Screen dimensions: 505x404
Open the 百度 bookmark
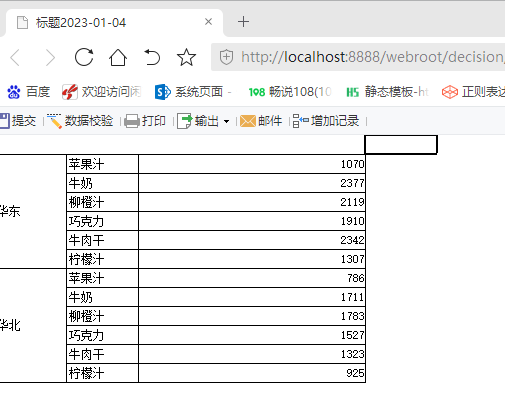pyautogui.click(x=29, y=92)
